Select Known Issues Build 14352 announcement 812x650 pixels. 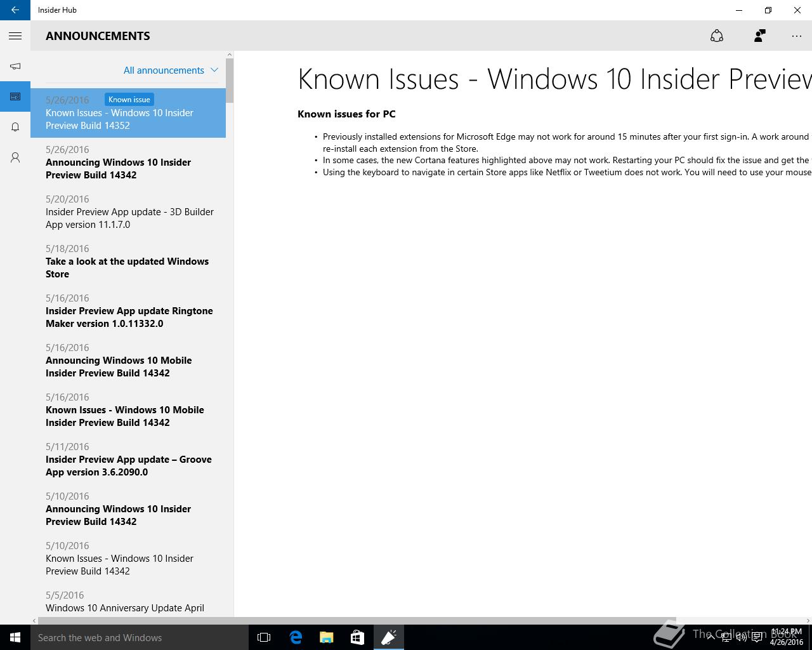click(128, 113)
